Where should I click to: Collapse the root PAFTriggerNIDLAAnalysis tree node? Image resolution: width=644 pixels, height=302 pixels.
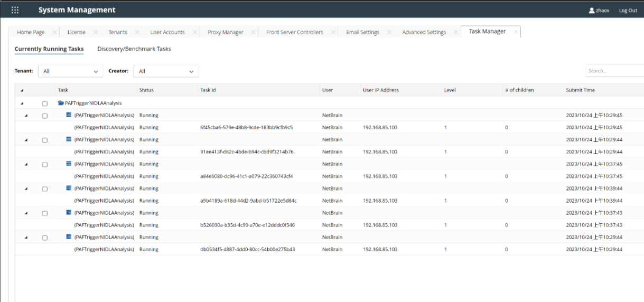22,103
